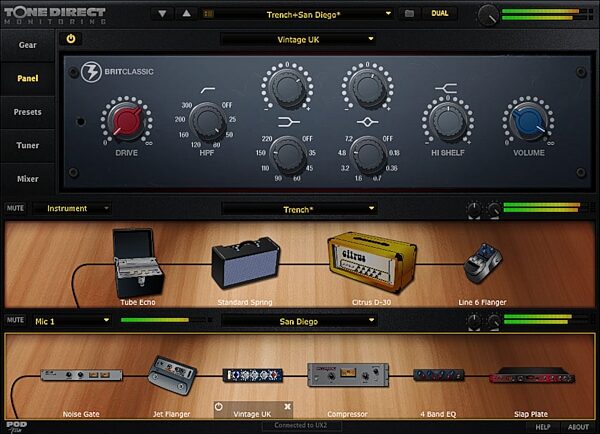Click the Connected to UX2 status field
Screen dimensions: 600x434
click(x=301, y=425)
